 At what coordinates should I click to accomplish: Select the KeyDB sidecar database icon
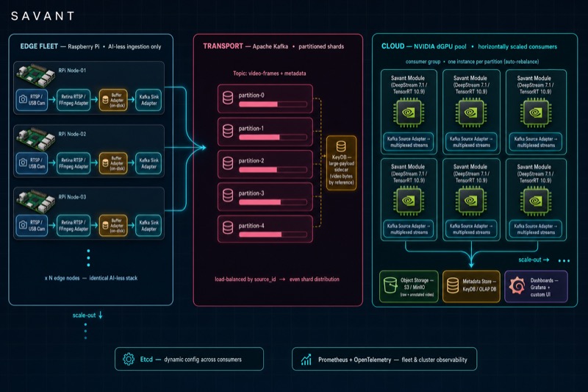pyautogui.click(x=341, y=146)
